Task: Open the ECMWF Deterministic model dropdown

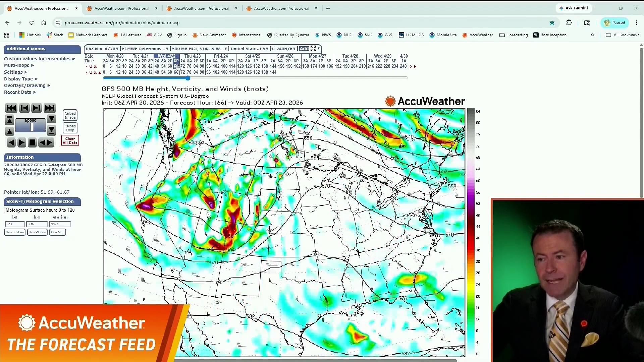Action: click(x=145, y=49)
